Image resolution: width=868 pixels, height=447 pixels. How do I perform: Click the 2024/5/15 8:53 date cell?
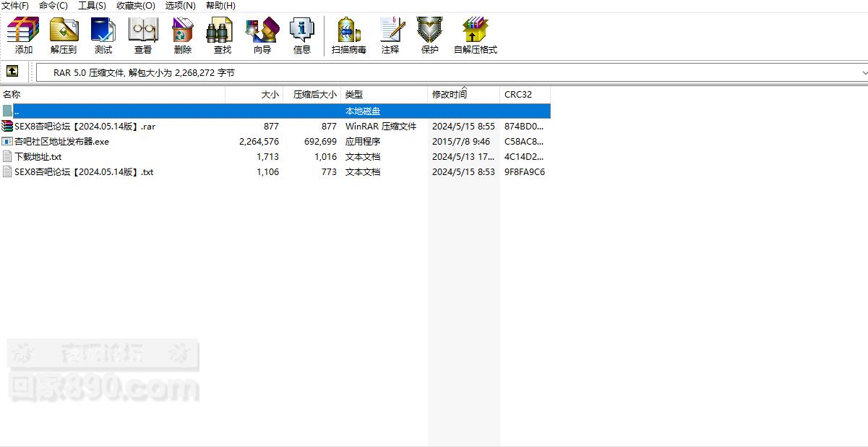[463, 172]
